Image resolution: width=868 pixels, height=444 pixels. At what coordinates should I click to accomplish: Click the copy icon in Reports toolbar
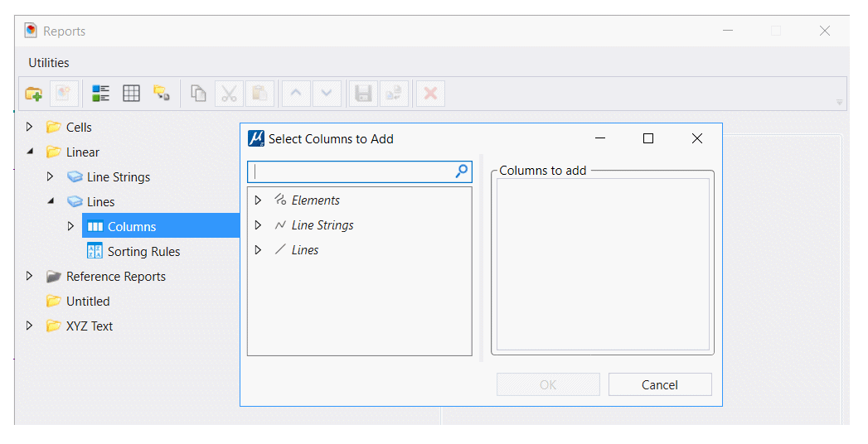click(198, 94)
